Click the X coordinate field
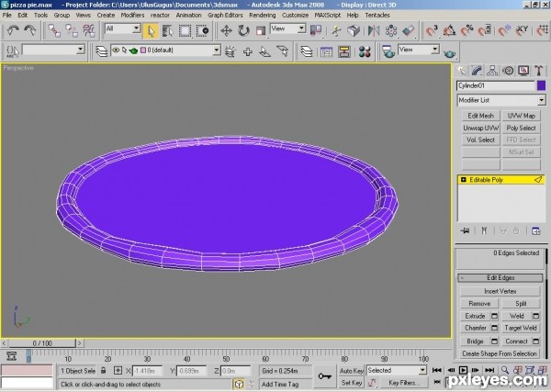Image resolution: width=551 pixels, height=392 pixels. [147, 371]
